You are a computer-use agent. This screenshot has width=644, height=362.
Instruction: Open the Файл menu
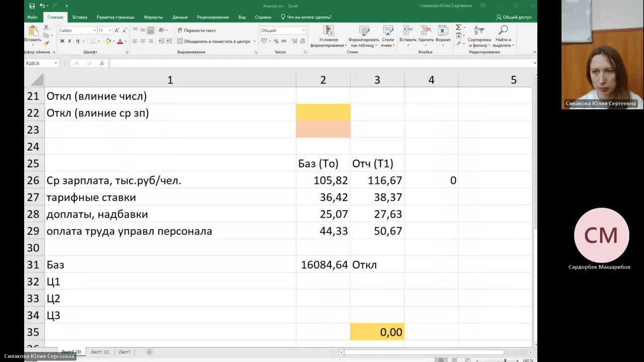[32, 17]
